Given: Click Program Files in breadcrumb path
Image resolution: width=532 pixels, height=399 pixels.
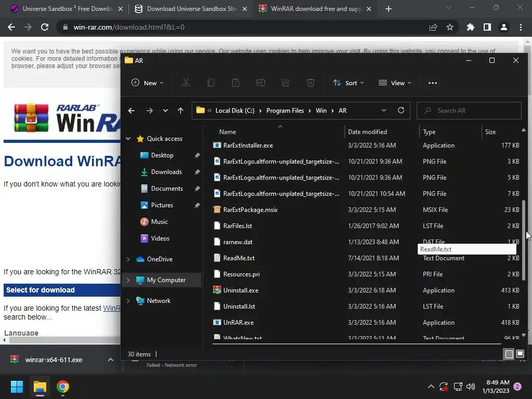Looking at the screenshot, I should [285, 111].
